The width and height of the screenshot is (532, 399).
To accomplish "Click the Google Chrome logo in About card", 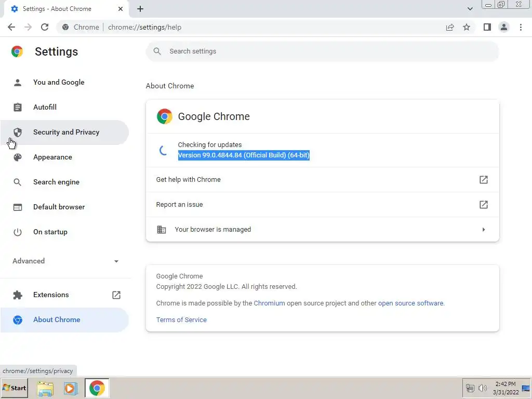I will click(x=165, y=116).
